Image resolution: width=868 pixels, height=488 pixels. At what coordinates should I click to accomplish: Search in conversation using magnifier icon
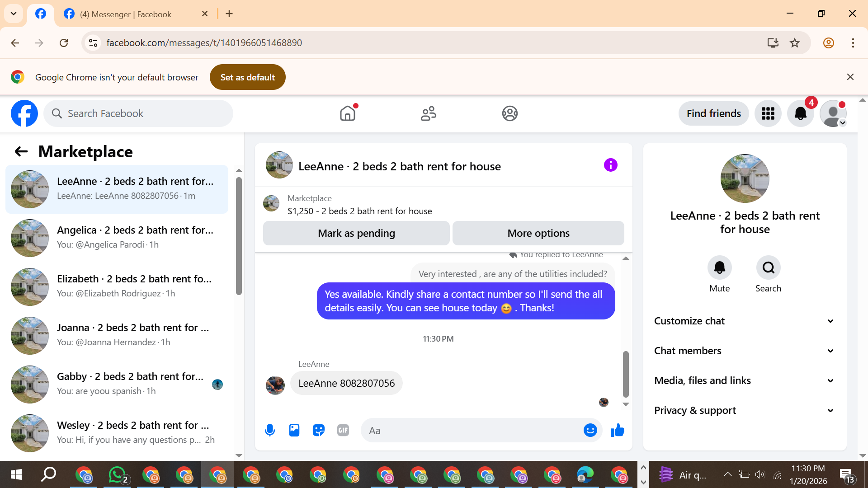(769, 268)
